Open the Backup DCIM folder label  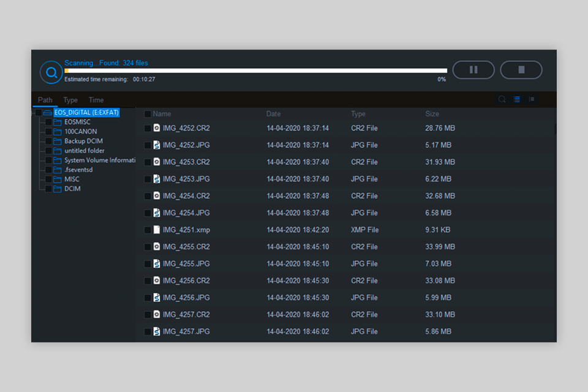tap(84, 141)
